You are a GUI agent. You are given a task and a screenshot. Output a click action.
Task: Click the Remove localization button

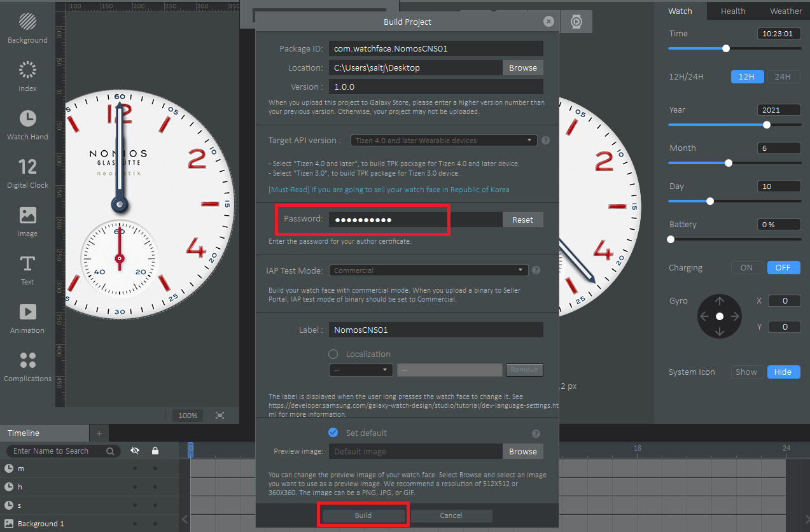coord(524,370)
